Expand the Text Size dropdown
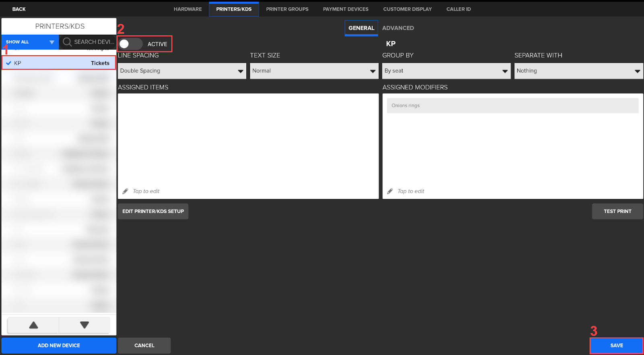644x355 pixels. (314, 71)
